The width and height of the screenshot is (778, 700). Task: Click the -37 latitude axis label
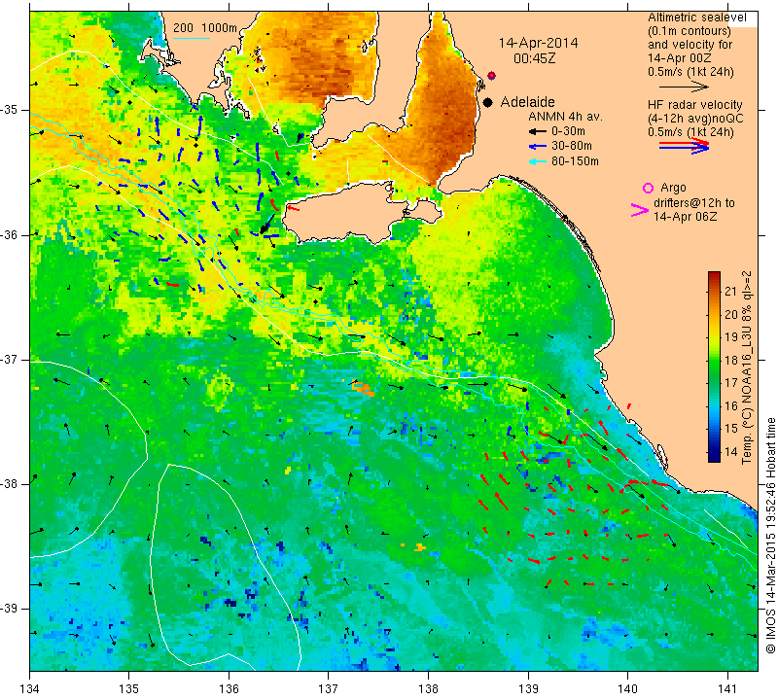tap(10, 359)
